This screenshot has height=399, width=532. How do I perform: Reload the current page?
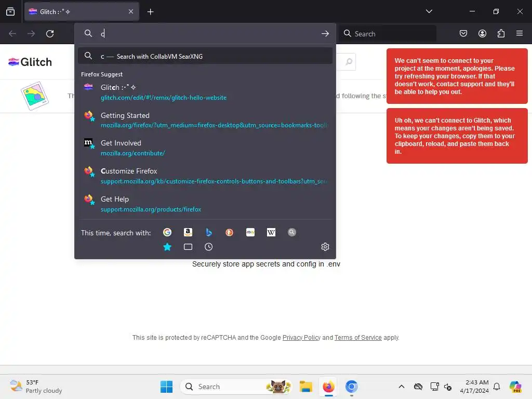coord(50,34)
